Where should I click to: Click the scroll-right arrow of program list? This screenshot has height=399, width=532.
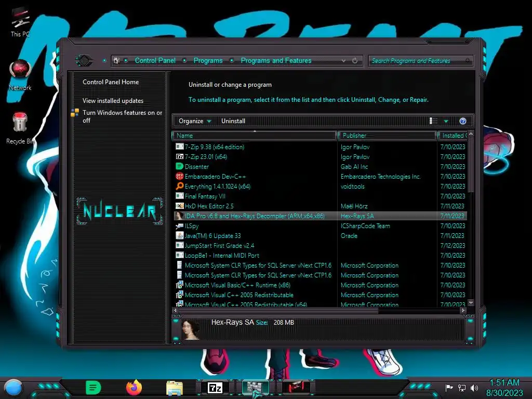[x=463, y=311]
